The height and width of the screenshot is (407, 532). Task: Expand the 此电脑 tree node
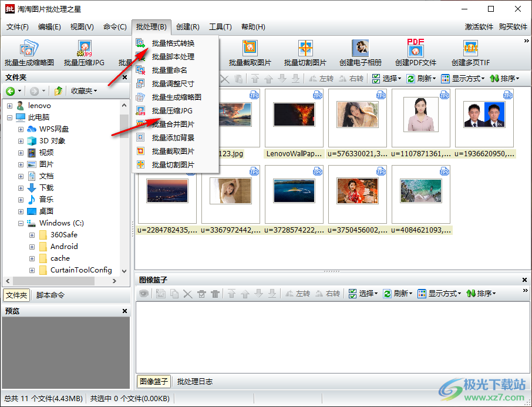(x=9, y=117)
